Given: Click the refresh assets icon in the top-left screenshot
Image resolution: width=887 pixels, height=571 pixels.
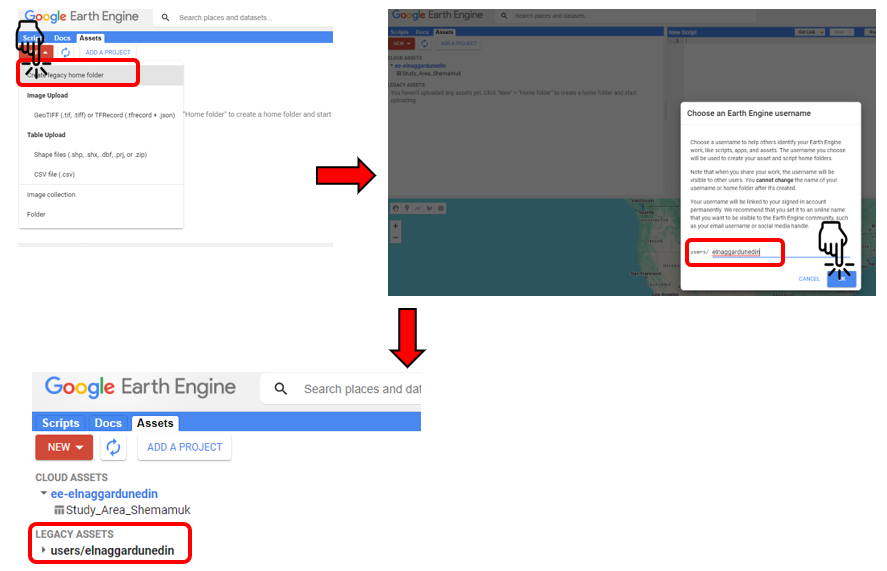Looking at the screenshot, I should tap(66, 52).
